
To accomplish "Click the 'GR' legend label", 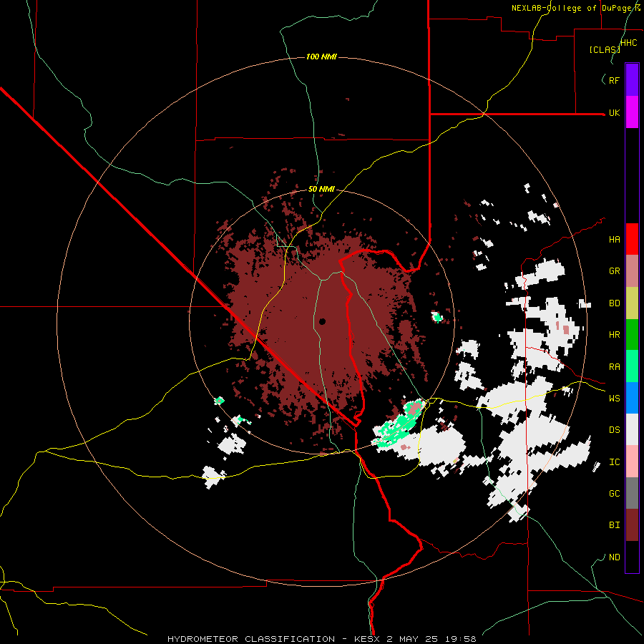I will [x=614, y=271].
